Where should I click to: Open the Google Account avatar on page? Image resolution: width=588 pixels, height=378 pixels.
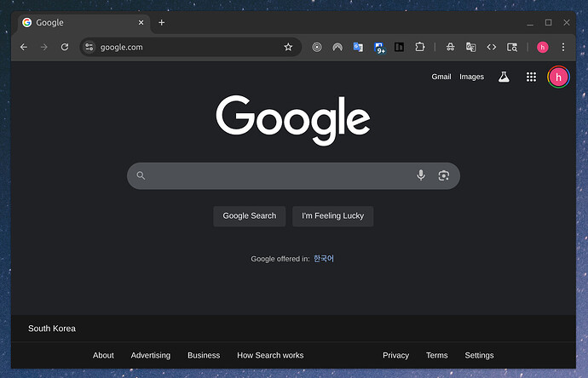click(558, 77)
